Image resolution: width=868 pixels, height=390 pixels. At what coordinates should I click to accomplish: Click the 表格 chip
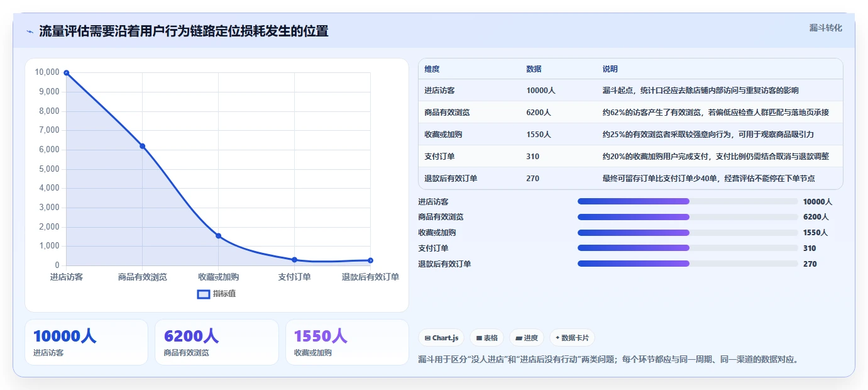pos(486,338)
